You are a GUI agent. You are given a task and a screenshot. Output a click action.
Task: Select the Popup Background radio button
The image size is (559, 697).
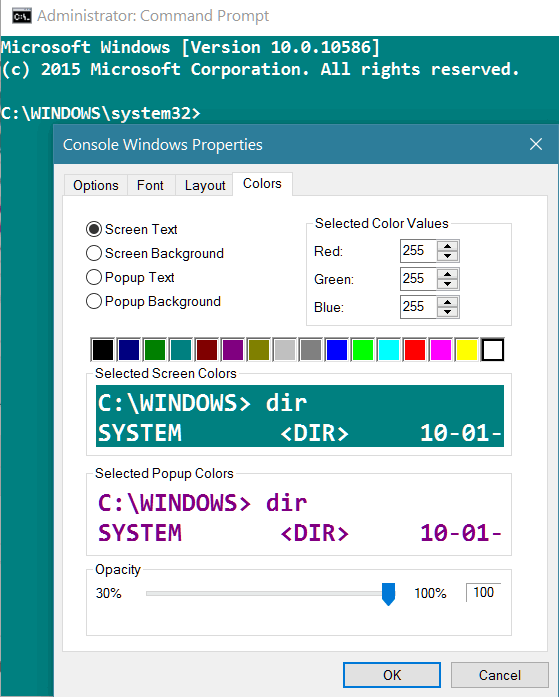(x=94, y=301)
